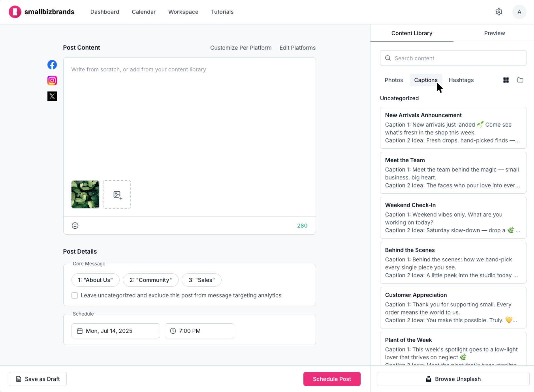Click the add image placeholder icon
This screenshot has height=392, width=534.
[x=117, y=194]
